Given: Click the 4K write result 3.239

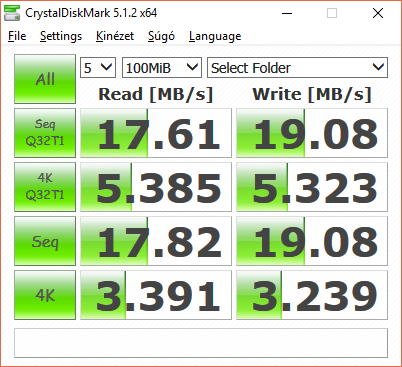Looking at the screenshot, I should 312,295.
